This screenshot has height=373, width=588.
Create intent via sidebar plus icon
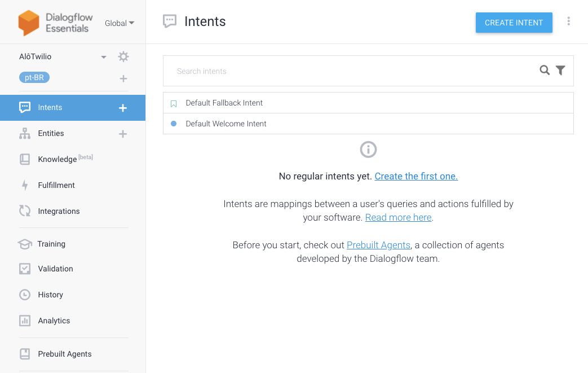123,108
